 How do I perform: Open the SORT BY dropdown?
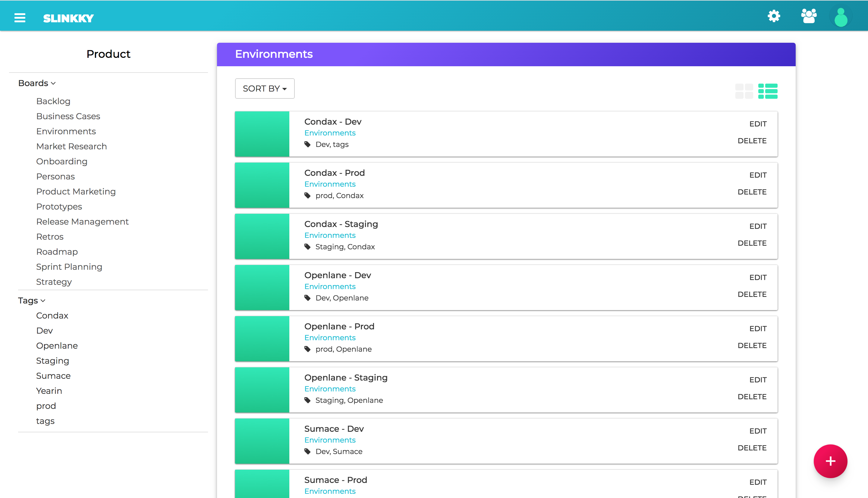265,89
